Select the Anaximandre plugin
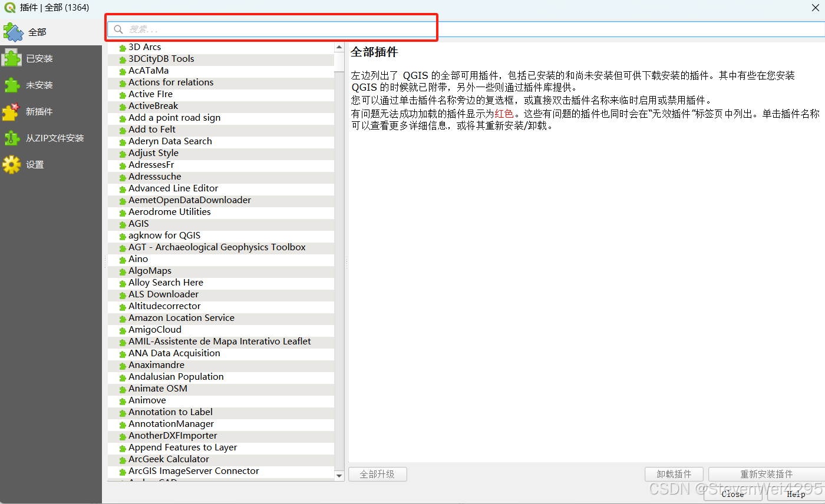 coord(221,365)
